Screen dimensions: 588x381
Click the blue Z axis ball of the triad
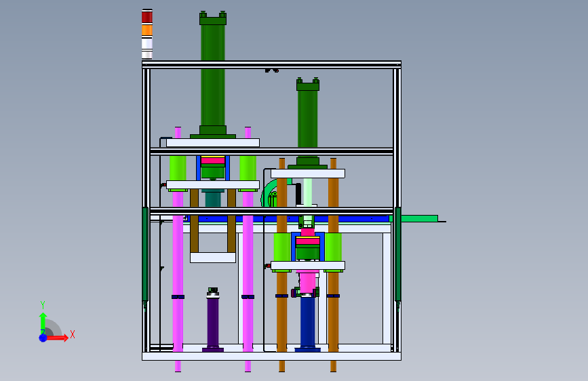[43, 338]
